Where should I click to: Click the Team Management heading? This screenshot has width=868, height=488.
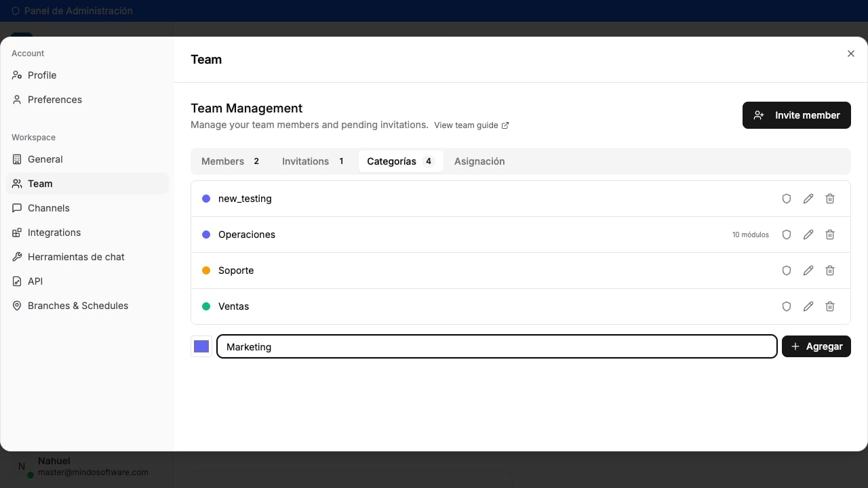(247, 108)
